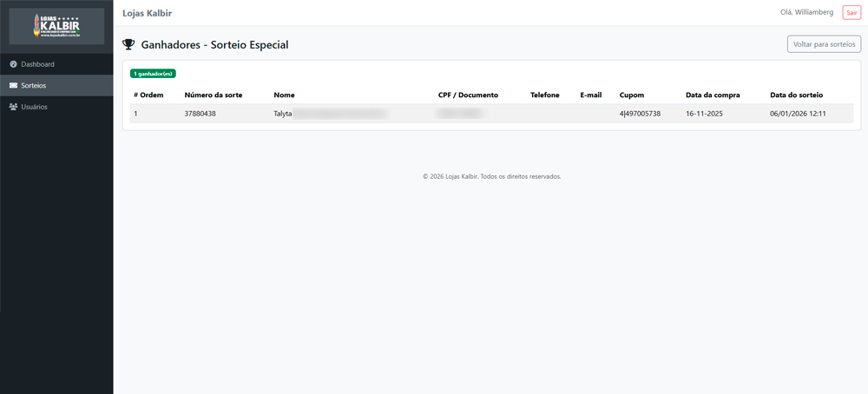
Task: Click draw date 06/01/2026 12:11
Action: [x=798, y=114]
